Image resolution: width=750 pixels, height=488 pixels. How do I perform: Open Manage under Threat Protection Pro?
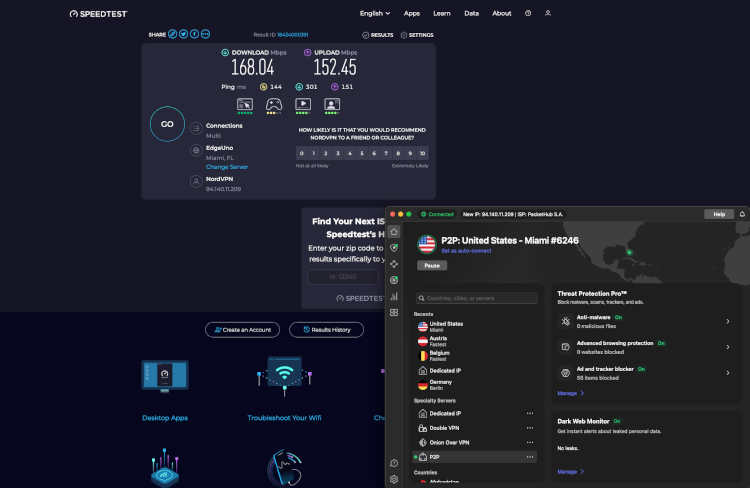(x=570, y=393)
